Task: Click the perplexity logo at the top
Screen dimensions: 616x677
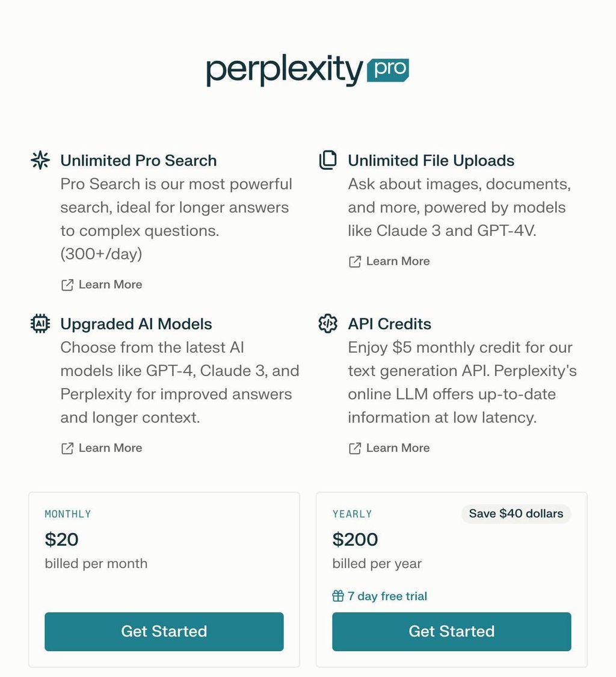Action: point(285,70)
